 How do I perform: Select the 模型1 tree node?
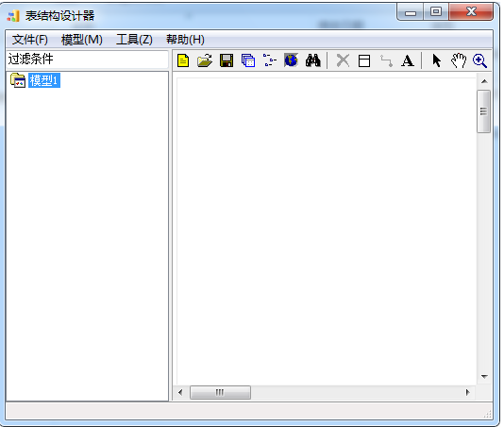click(44, 80)
